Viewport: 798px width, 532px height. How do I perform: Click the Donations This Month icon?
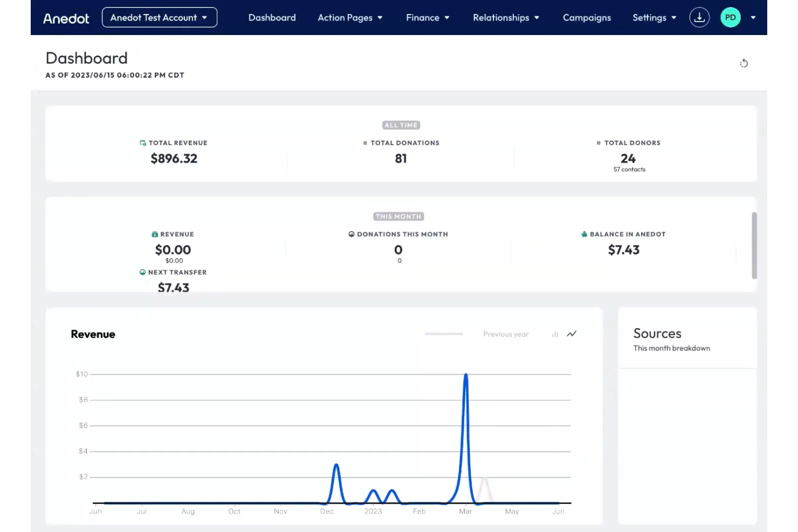pyautogui.click(x=352, y=234)
